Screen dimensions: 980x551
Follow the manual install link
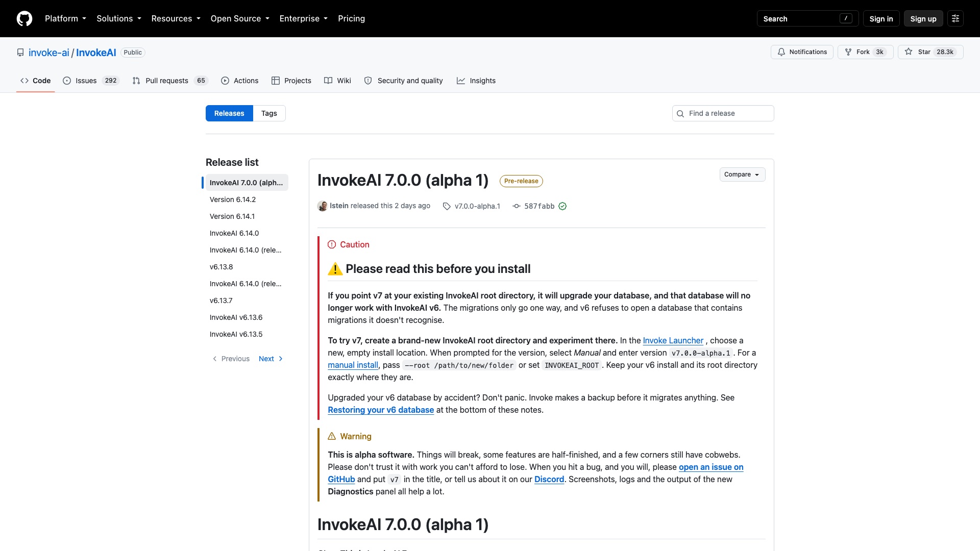pos(353,365)
